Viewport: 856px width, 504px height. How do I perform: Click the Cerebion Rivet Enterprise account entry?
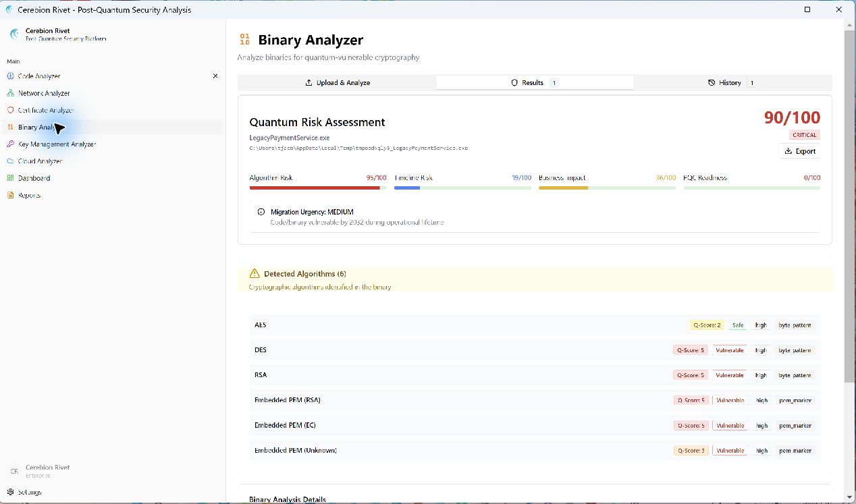(x=111, y=471)
